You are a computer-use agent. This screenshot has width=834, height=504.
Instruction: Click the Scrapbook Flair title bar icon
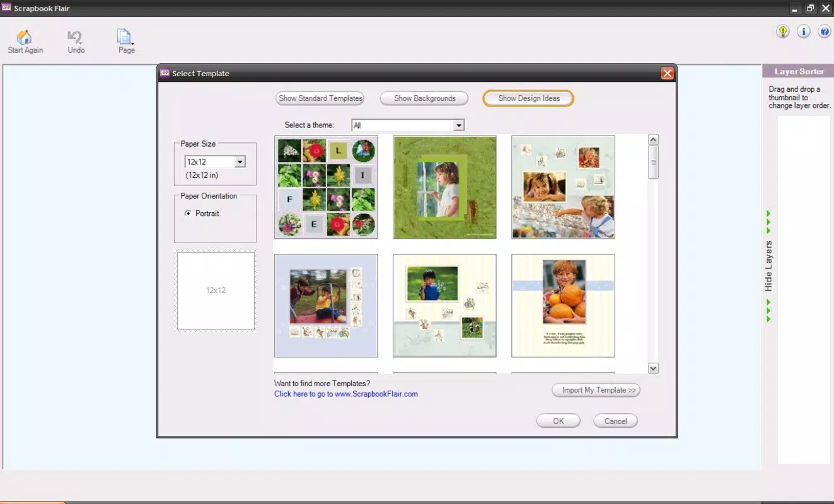point(7,8)
